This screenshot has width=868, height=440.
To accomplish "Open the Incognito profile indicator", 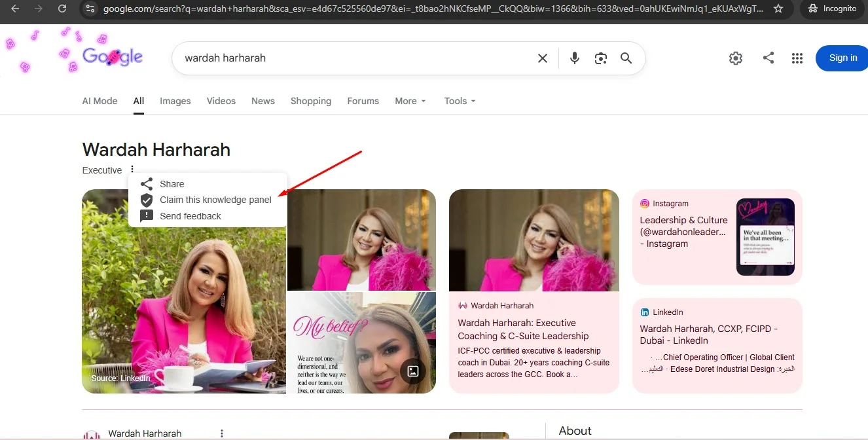I will tap(832, 9).
